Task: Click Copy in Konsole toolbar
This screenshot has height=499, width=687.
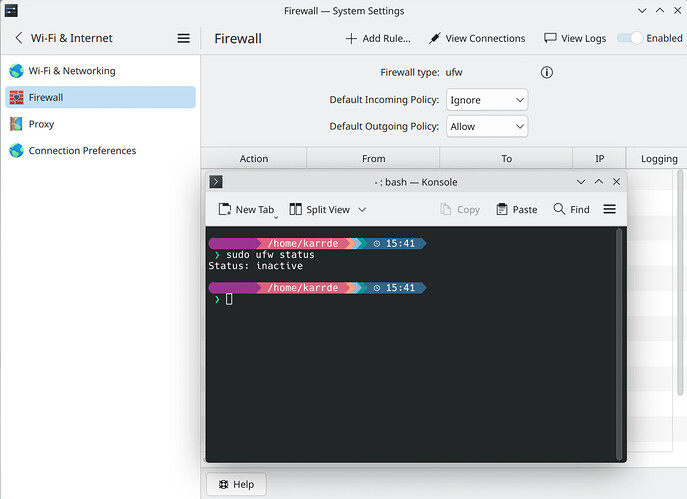Action: coord(460,209)
